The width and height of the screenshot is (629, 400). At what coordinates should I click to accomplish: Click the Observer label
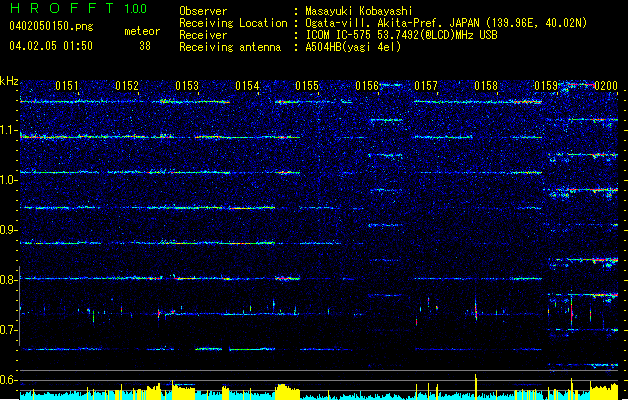[203, 11]
